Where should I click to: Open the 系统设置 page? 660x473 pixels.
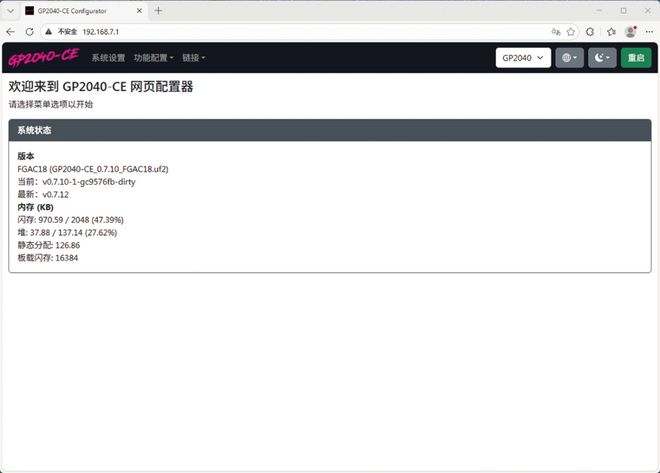tap(108, 58)
